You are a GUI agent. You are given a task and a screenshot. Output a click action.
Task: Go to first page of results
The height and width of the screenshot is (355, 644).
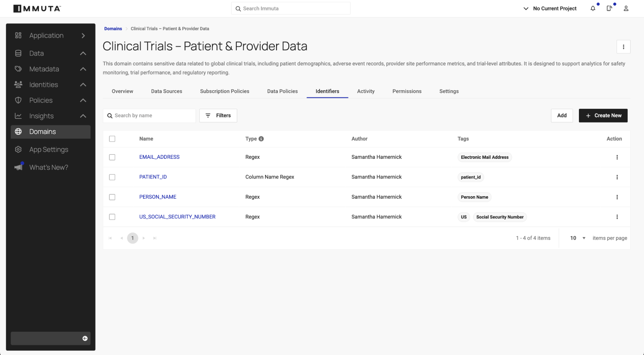(110, 238)
